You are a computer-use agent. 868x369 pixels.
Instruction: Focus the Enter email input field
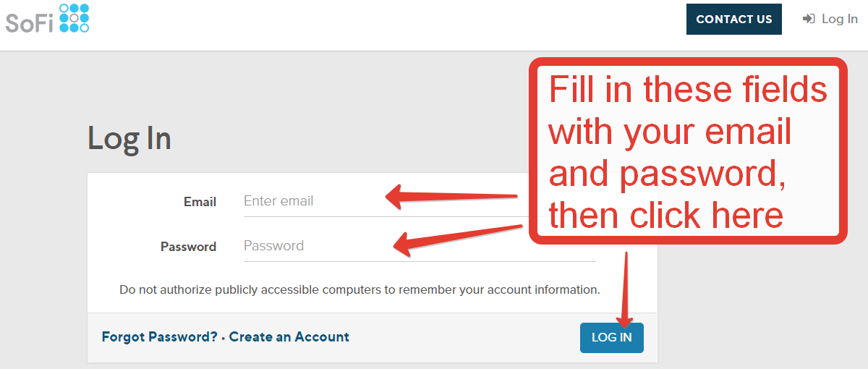[x=420, y=201]
